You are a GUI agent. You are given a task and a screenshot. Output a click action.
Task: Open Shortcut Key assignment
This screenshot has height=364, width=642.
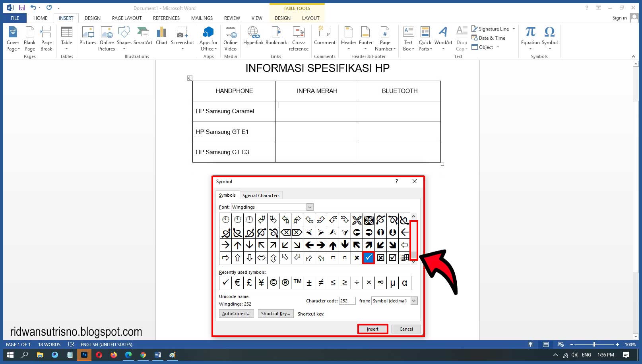275,314
